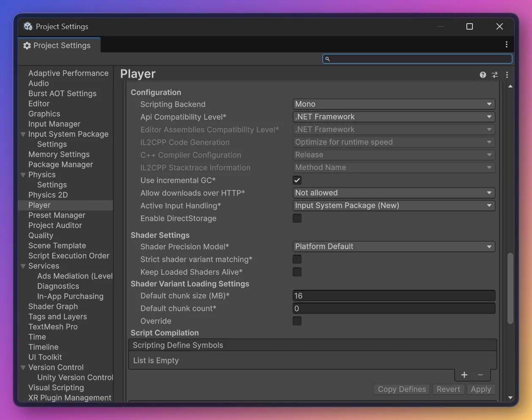Select Settings under Physics
This screenshot has width=532, height=420.
[x=52, y=185]
